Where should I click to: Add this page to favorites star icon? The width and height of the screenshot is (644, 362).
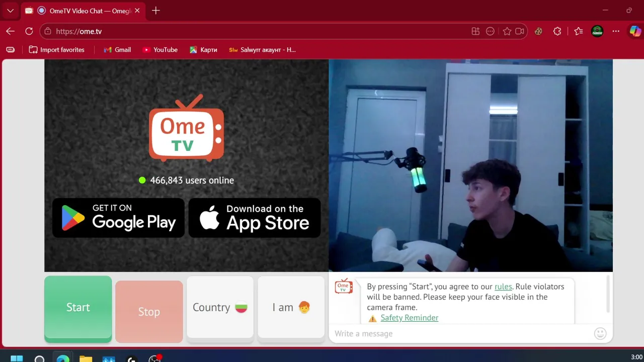point(507,31)
